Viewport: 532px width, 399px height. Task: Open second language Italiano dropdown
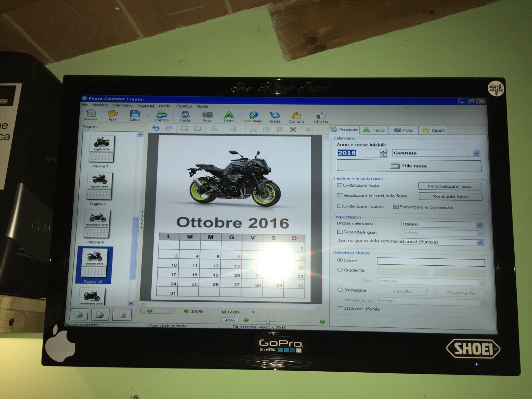[x=479, y=233]
